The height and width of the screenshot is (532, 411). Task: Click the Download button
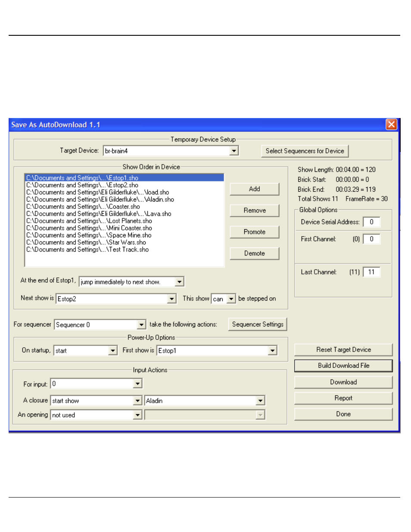tap(343, 382)
